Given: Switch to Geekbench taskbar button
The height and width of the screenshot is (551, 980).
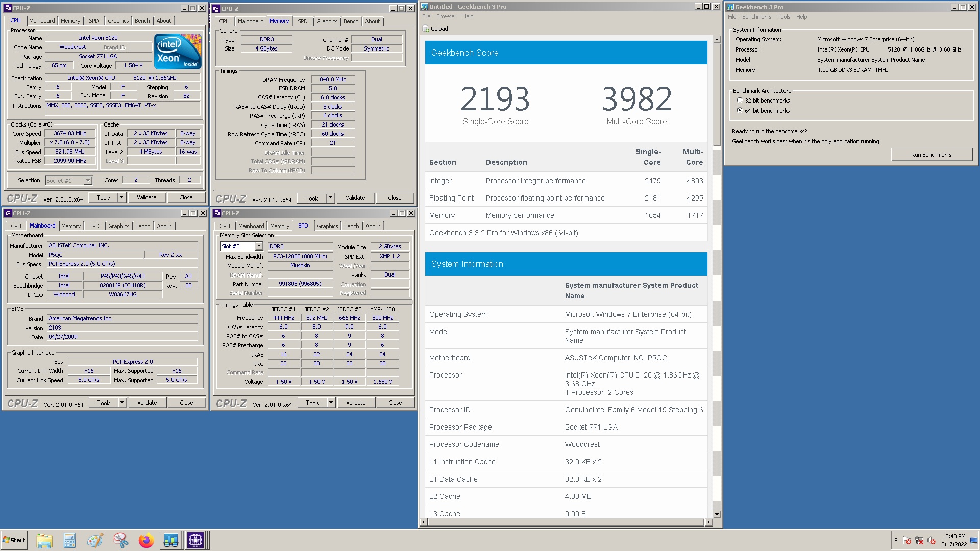Looking at the screenshot, I should click(x=171, y=540).
